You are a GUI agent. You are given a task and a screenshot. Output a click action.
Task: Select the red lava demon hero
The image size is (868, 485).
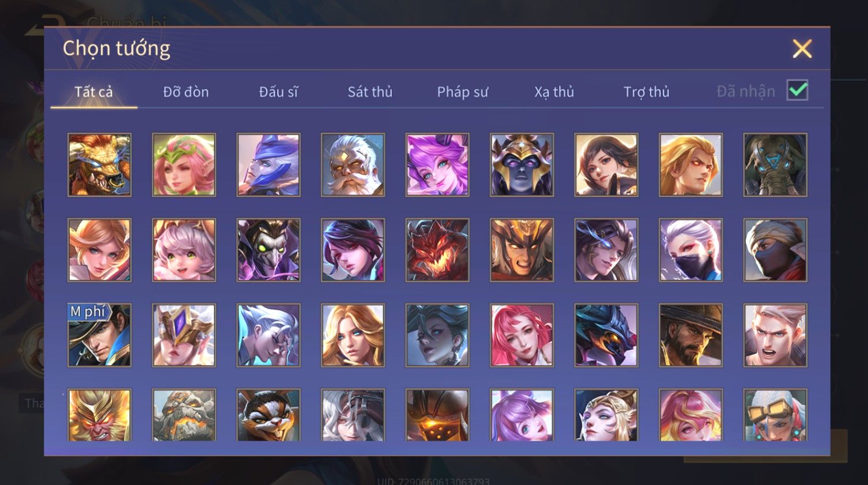pos(437,250)
